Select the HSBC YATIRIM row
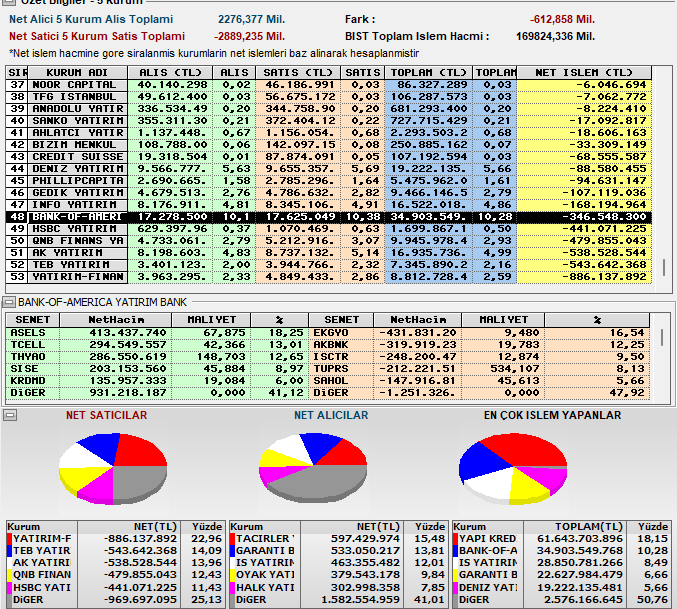 coord(329,229)
